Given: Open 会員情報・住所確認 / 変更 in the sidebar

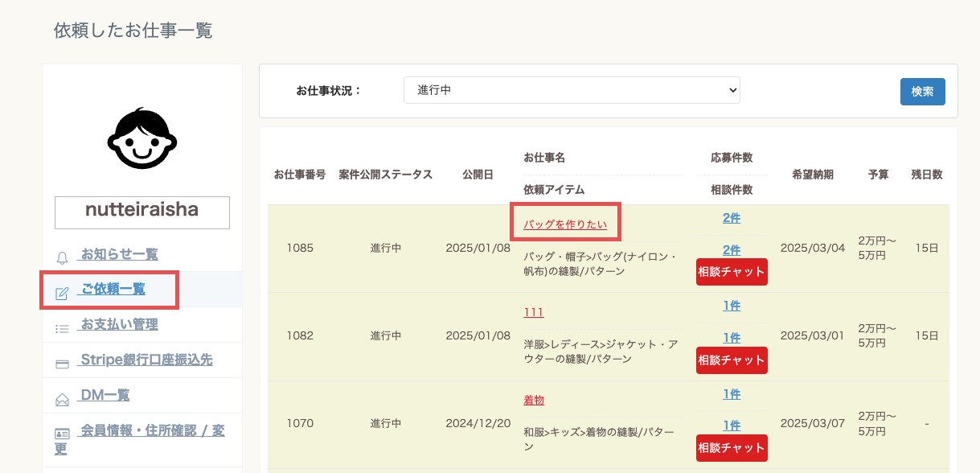Looking at the screenshot, I should pos(140,439).
